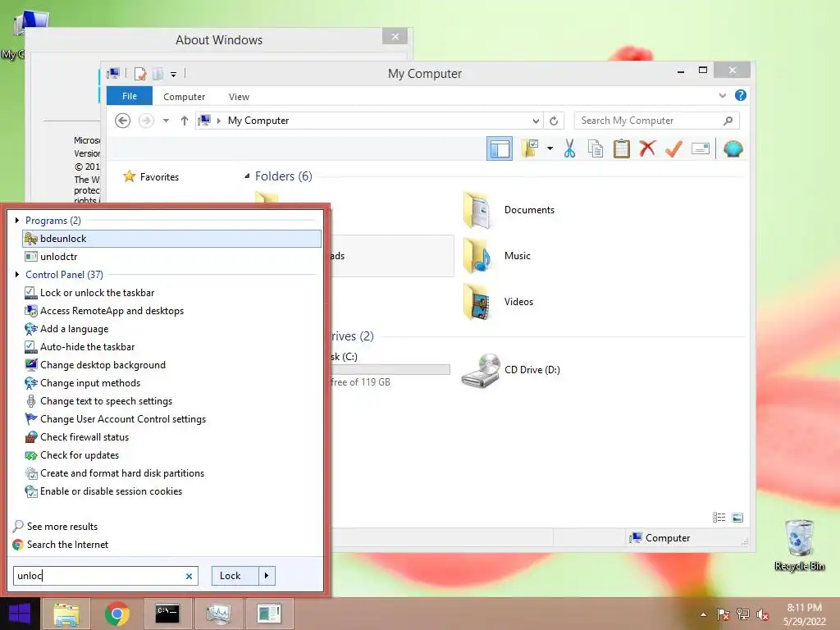Open unlodctr program result

171,257
